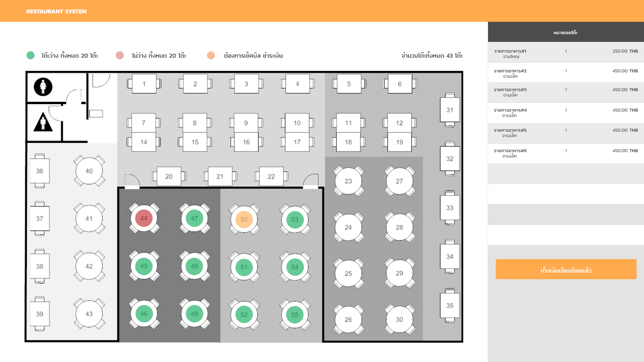Select order item รายการอาหาร#5 row
Image resolution: width=644 pixels, height=362 pixels.
click(566, 133)
